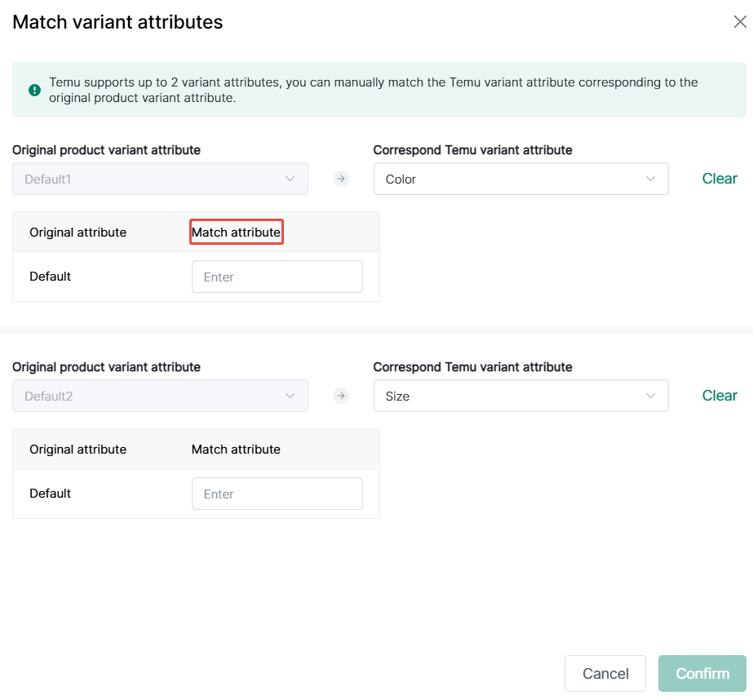Click the green info icon in banner
Viewport: 753px width, 700px height.
click(x=34, y=90)
